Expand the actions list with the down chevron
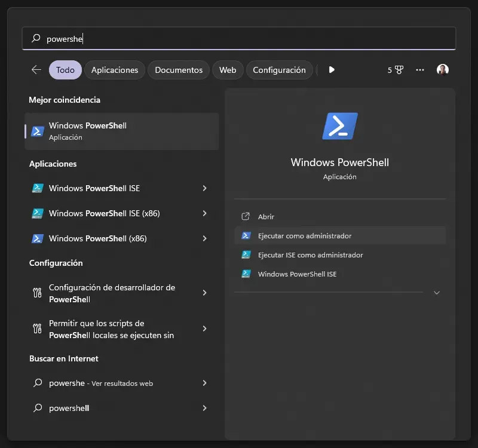 (437, 293)
